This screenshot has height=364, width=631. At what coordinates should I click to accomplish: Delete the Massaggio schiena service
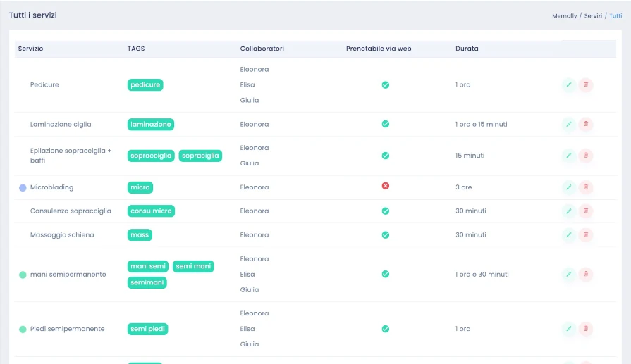(x=585, y=235)
